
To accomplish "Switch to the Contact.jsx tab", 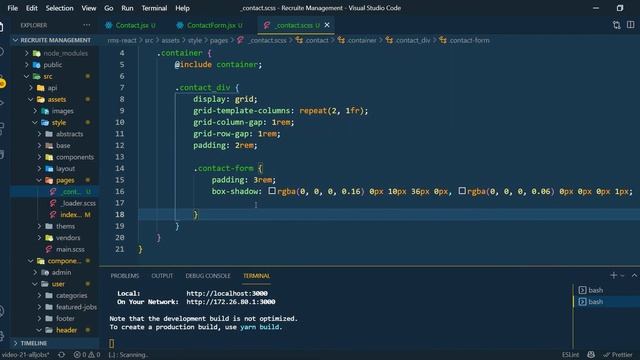I will (131, 25).
